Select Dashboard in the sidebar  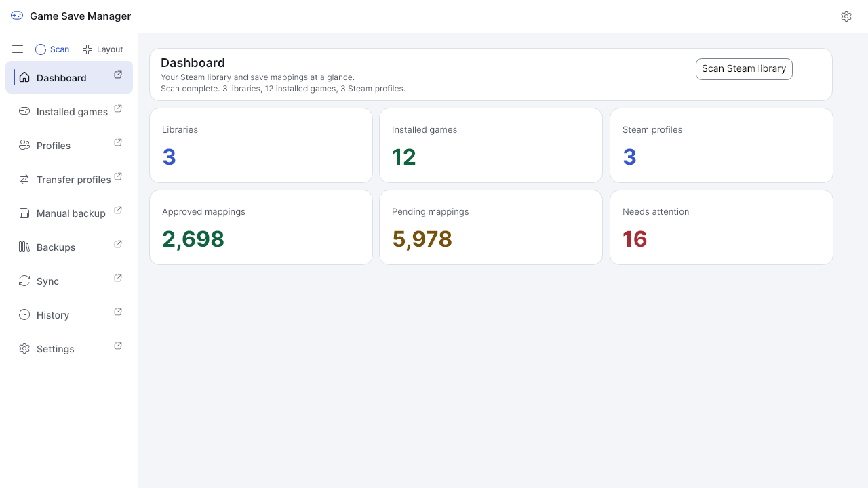(69, 77)
